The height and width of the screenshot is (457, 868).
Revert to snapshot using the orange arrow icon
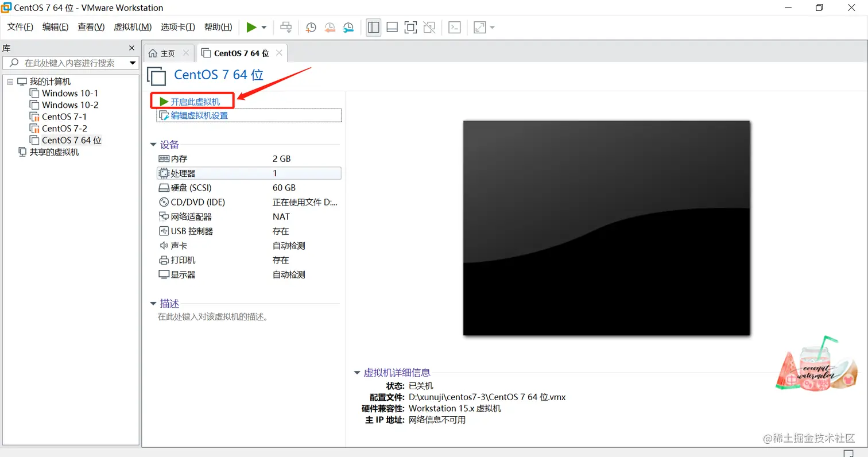330,27
